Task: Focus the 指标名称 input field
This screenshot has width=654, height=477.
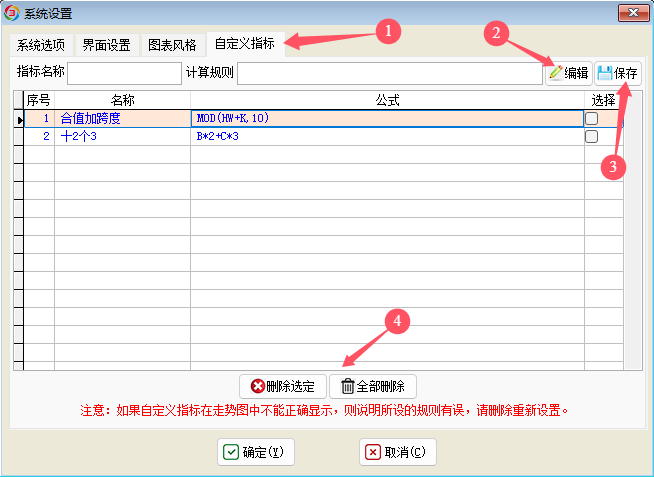Action: pyautogui.click(x=124, y=73)
